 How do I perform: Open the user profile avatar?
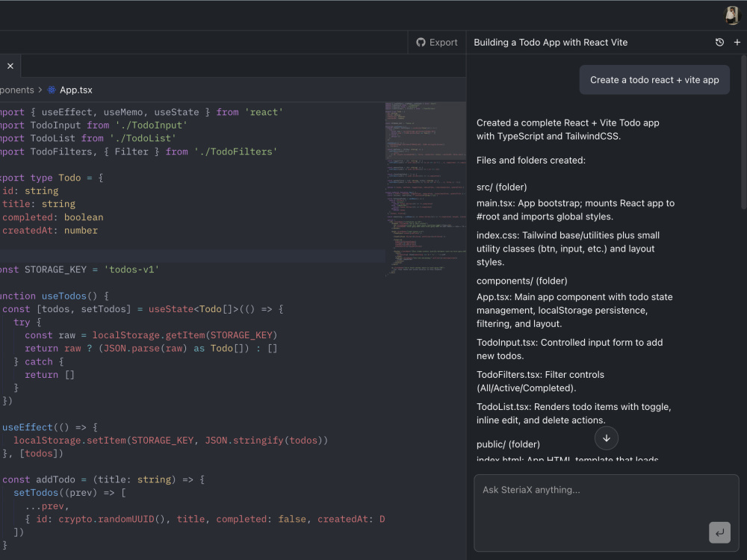pyautogui.click(x=732, y=15)
